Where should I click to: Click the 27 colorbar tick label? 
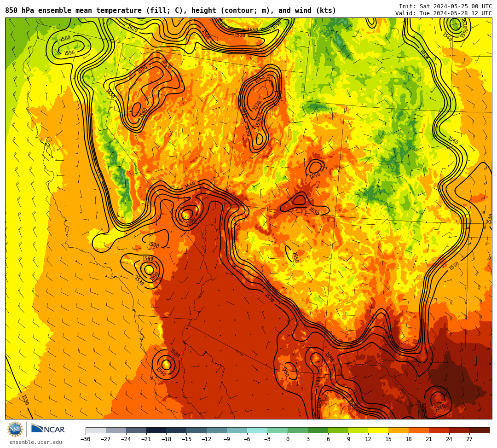point(469,439)
